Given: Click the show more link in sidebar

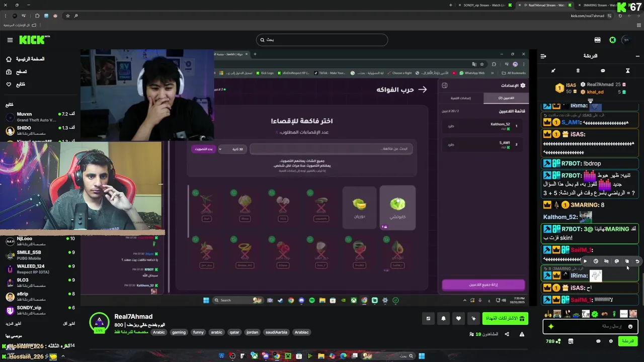Looking at the screenshot, I should (14, 324).
